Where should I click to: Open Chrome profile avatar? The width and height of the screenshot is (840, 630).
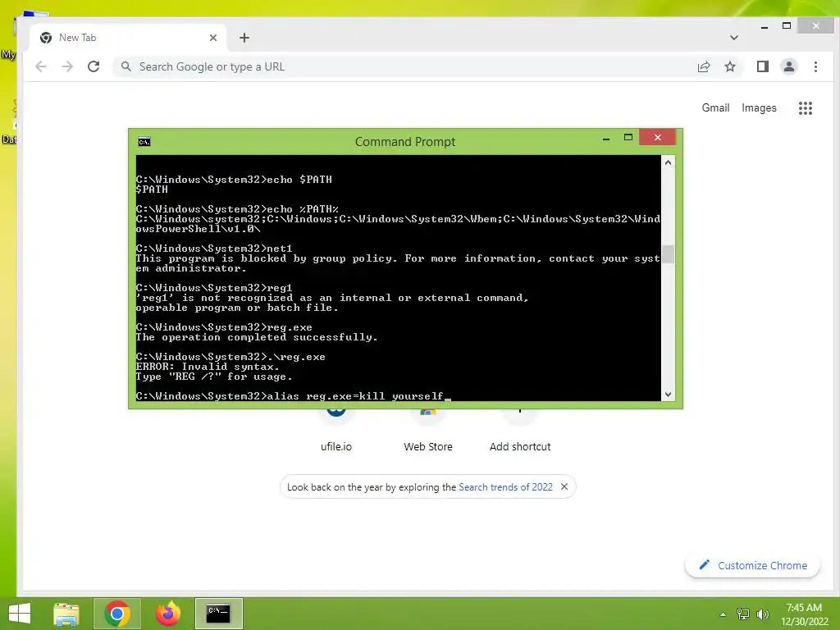pyautogui.click(x=788, y=66)
